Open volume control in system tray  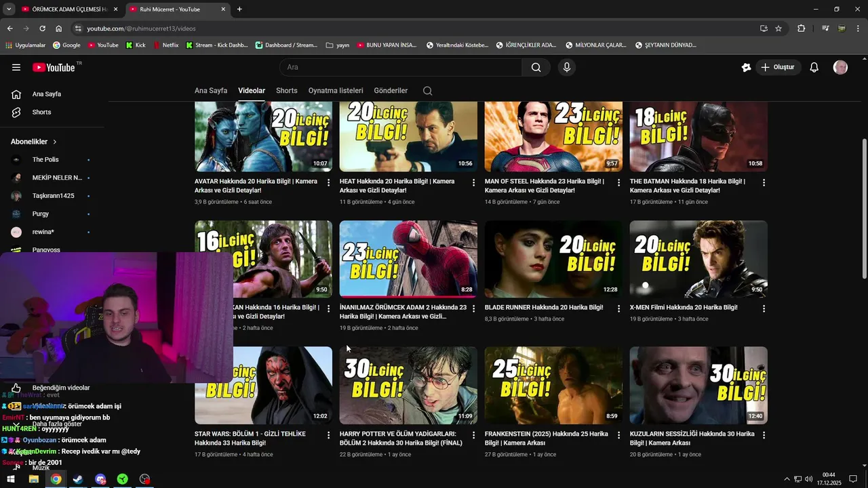pos(809,479)
